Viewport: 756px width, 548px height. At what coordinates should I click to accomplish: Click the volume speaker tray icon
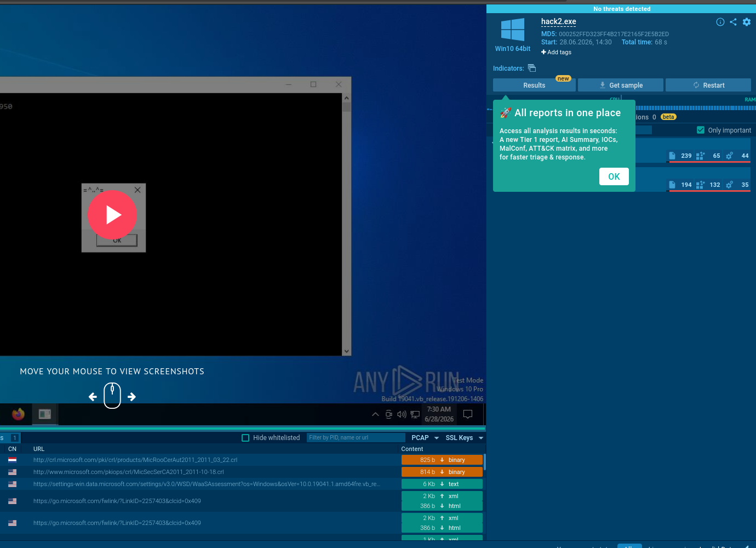click(402, 414)
